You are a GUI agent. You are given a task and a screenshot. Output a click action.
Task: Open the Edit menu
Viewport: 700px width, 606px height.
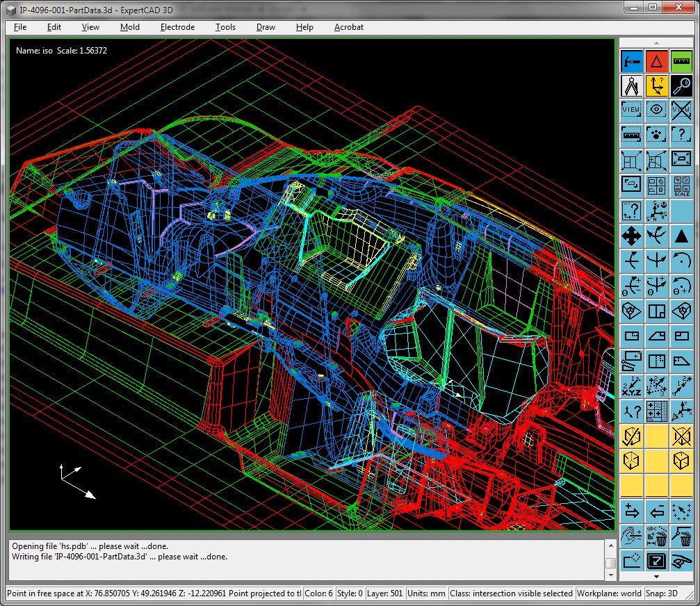click(x=54, y=27)
